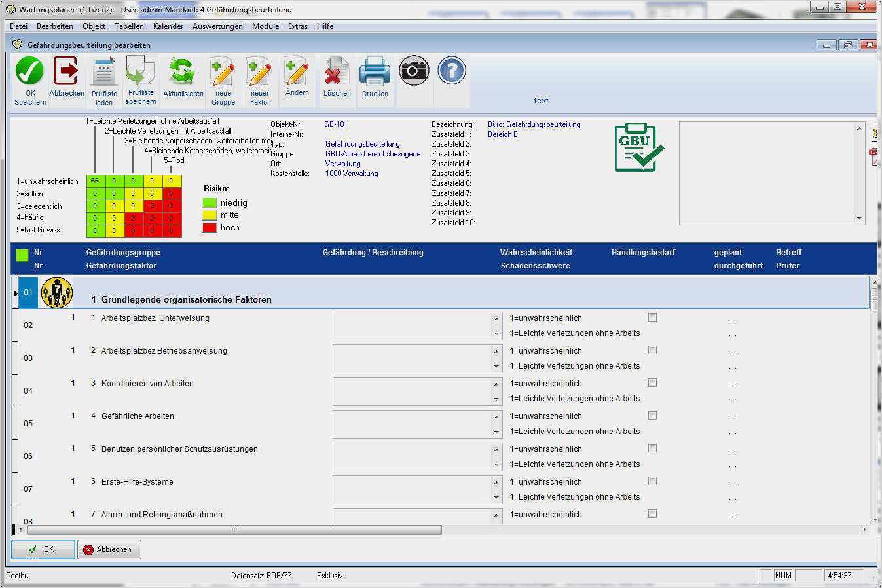Click the red hoch risk color swatch
Image resolution: width=882 pixels, height=588 pixels.
pos(210,228)
